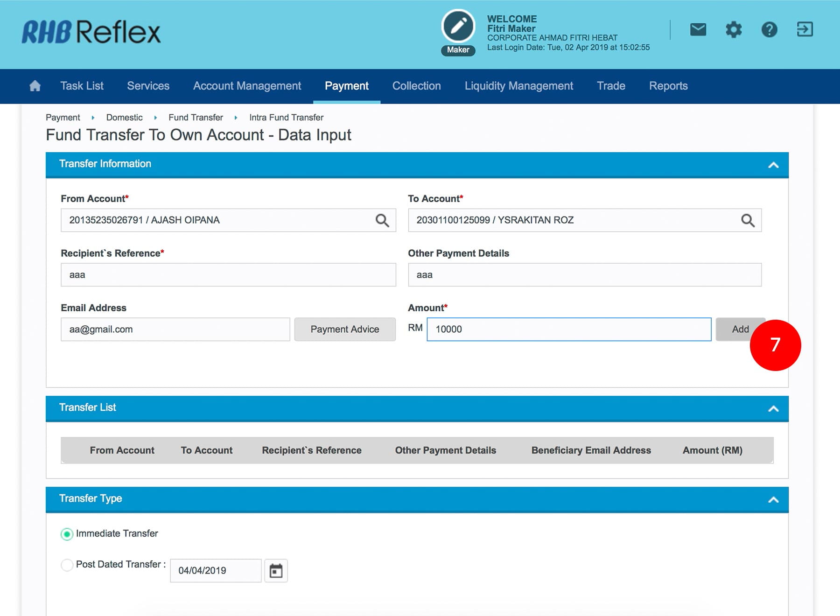This screenshot has width=840, height=616.
Task: Open the Liquidity Management menu
Action: (518, 86)
